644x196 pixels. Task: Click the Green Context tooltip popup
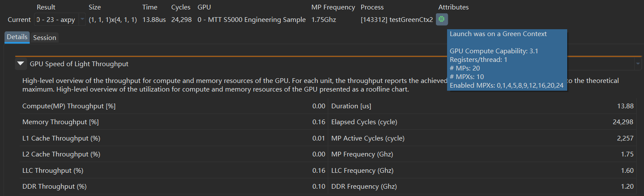[x=507, y=60]
